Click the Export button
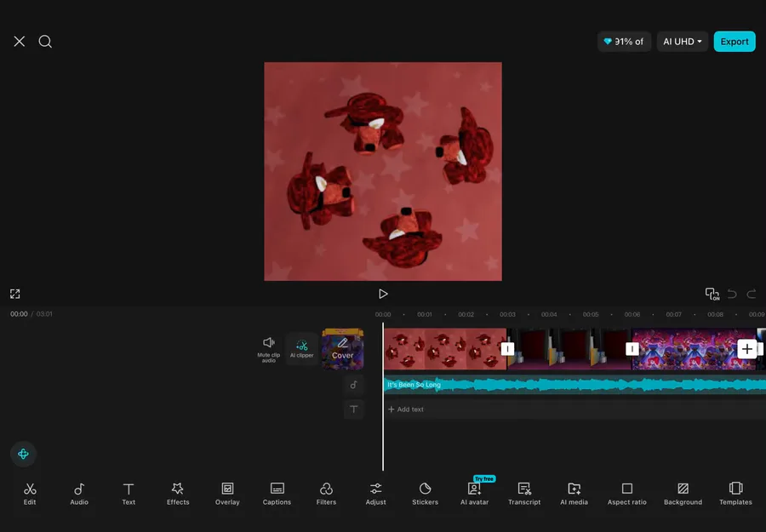 735,42
